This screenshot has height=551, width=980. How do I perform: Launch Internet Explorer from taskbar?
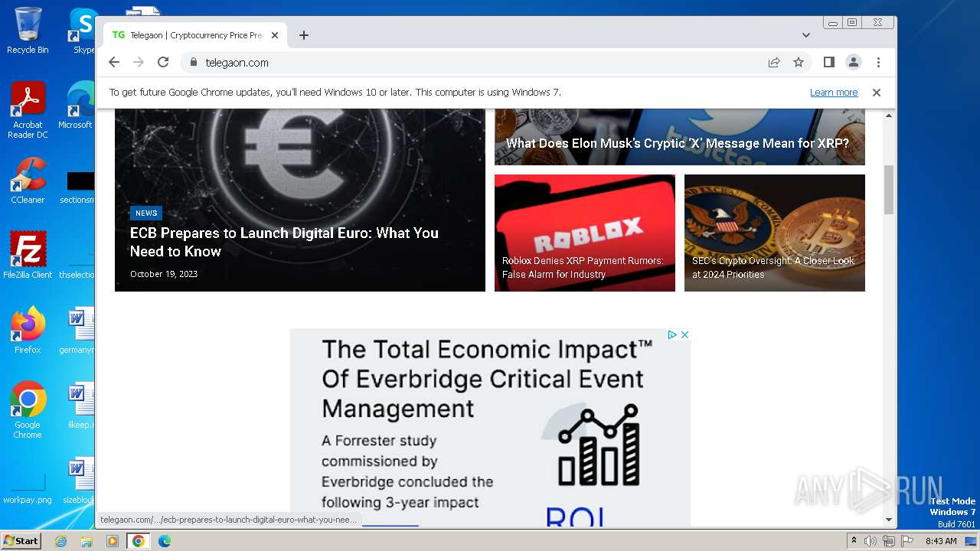click(61, 541)
